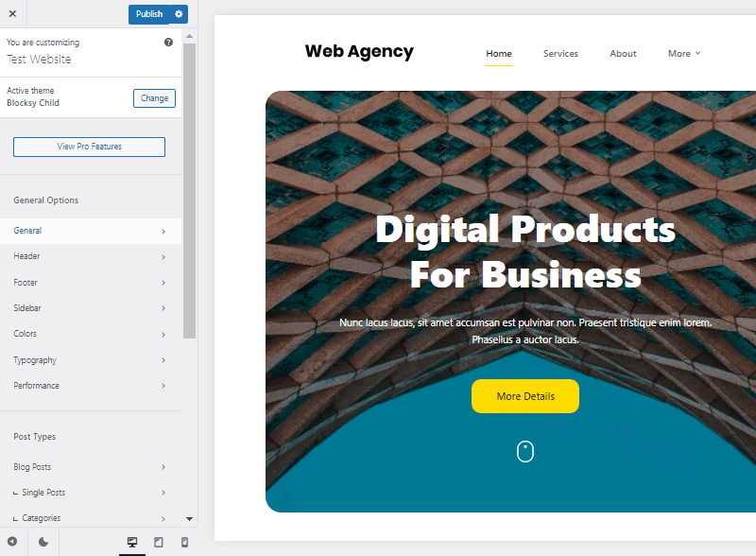Screen dimensions: 756x556
Task: Toggle dark mode moon icon
Action: pyautogui.click(x=43, y=542)
